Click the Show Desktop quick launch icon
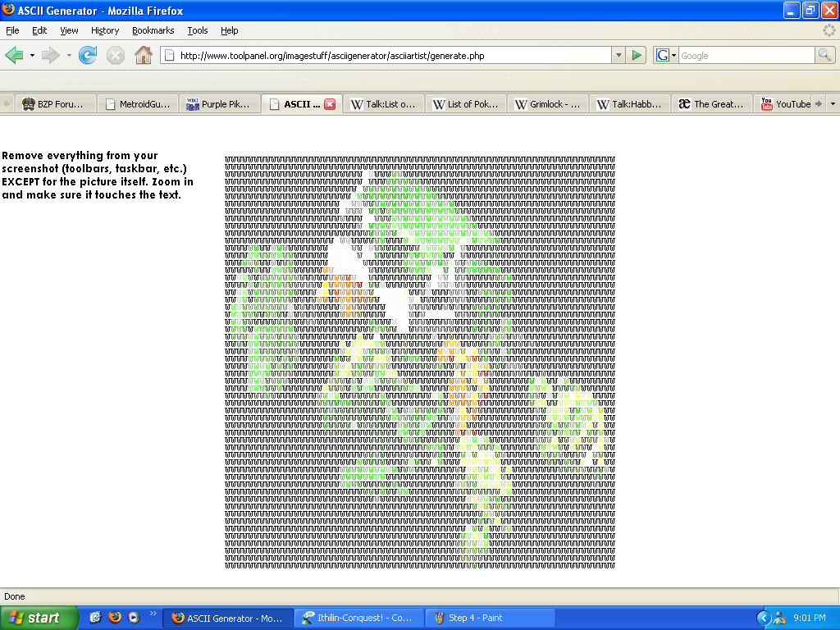 click(x=95, y=617)
